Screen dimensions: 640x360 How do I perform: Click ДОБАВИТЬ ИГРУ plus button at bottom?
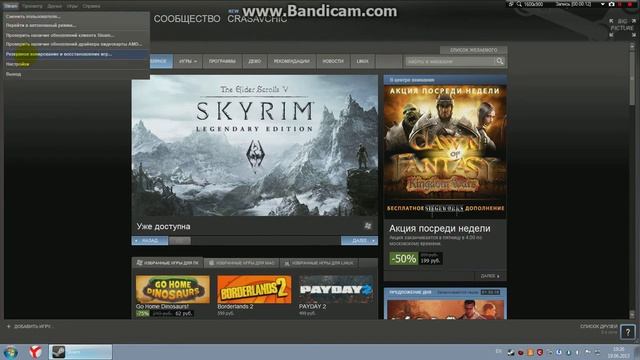pyautogui.click(x=29, y=327)
